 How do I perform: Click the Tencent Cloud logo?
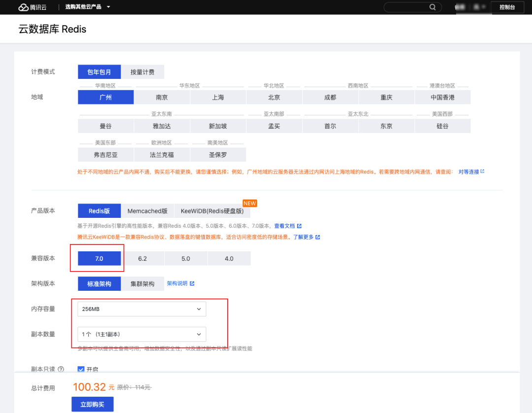(x=32, y=7)
